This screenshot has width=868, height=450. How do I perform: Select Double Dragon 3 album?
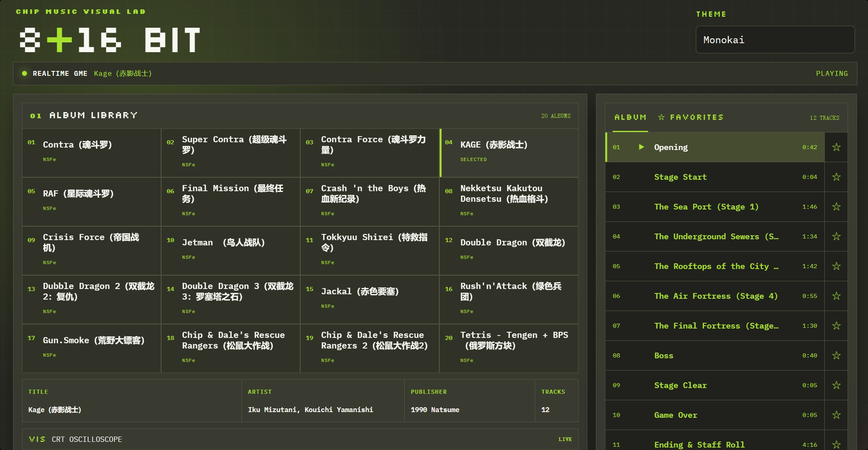(231, 300)
